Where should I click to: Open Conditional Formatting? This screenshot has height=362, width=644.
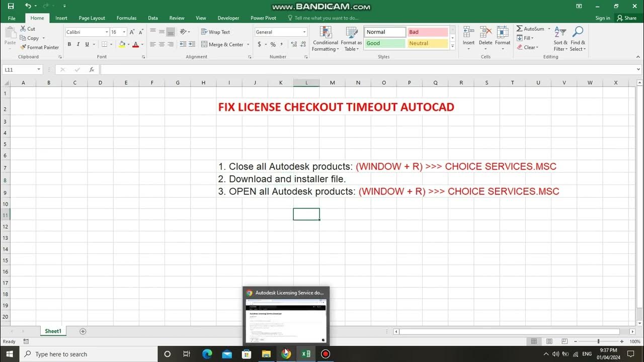326,39
